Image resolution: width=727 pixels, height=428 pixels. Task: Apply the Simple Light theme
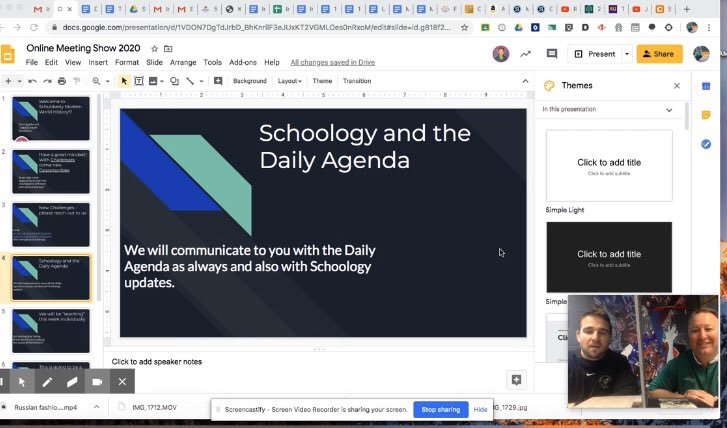click(x=609, y=166)
